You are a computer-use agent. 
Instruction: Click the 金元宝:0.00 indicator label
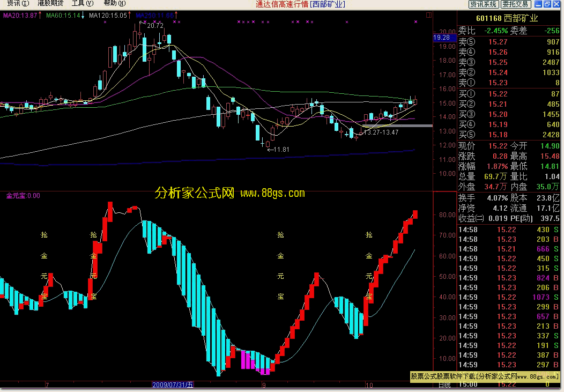(23, 196)
